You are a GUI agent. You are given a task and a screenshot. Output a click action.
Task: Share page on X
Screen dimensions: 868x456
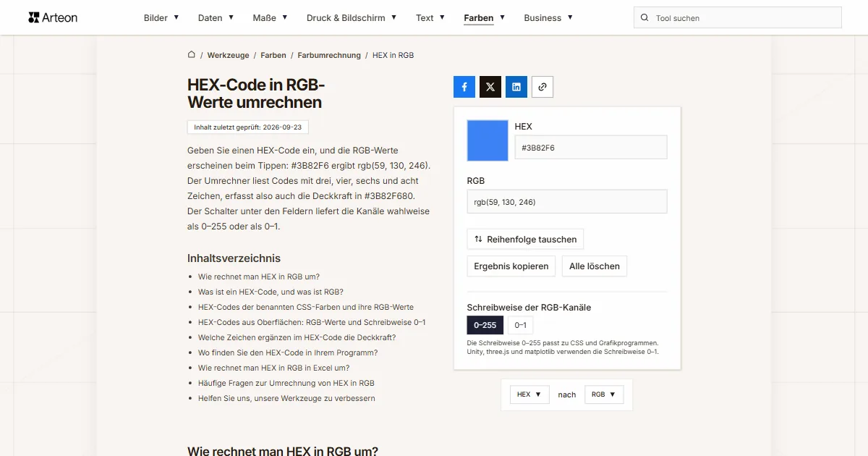tap(490, 87)
